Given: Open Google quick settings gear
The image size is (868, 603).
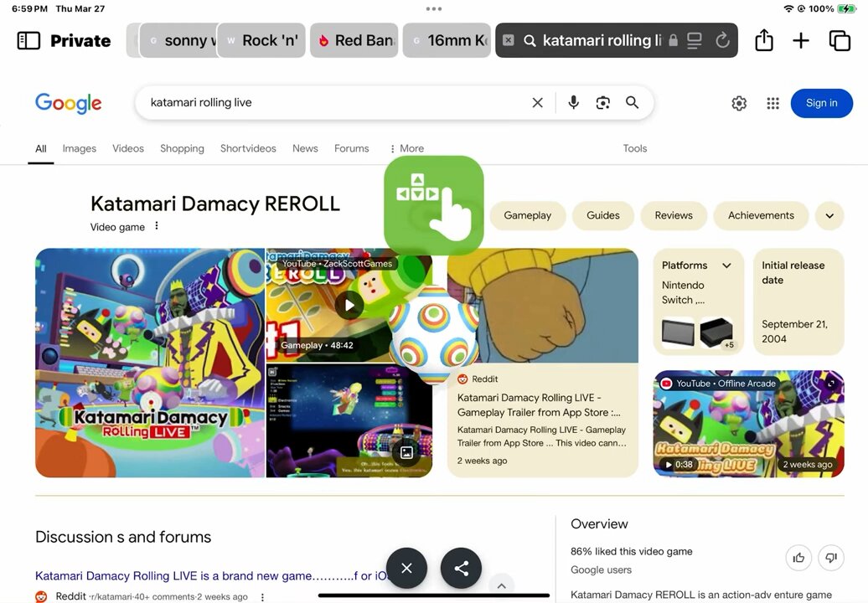Looking at the screenshot, I should coord(739,104).
